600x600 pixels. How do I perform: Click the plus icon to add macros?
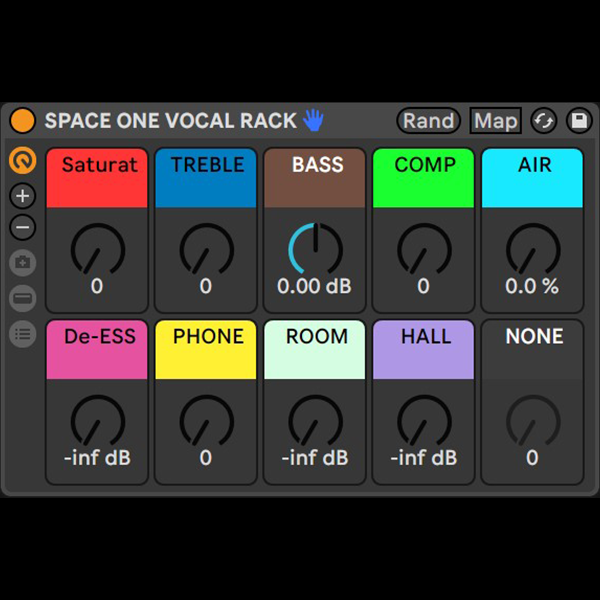point(23,196)
